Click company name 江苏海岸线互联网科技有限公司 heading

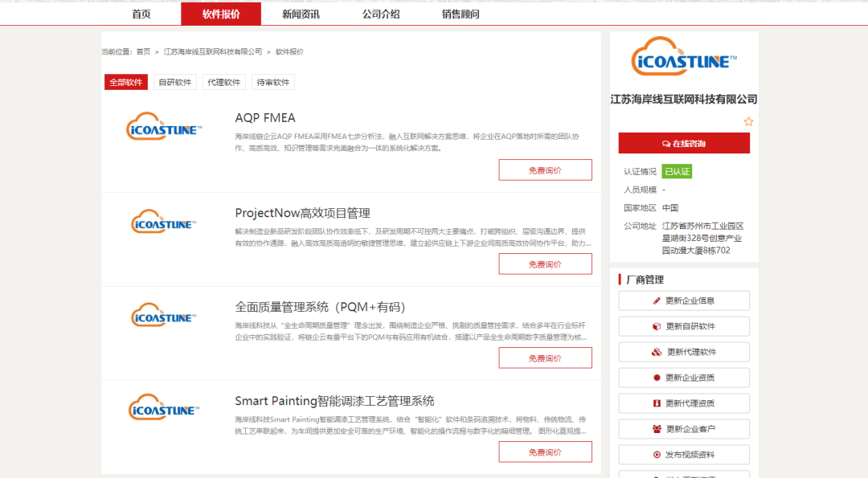pyautogui.click(x=684, y=100)
